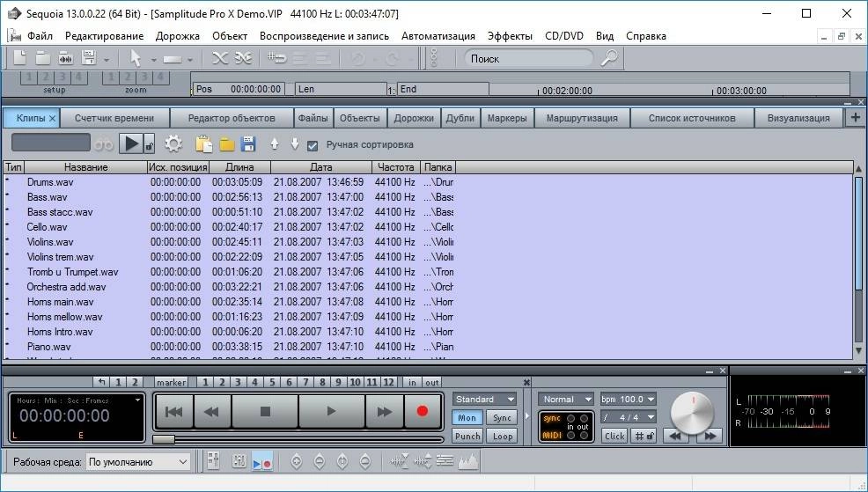Toggle the metronome Click button

tap(614, 436)
